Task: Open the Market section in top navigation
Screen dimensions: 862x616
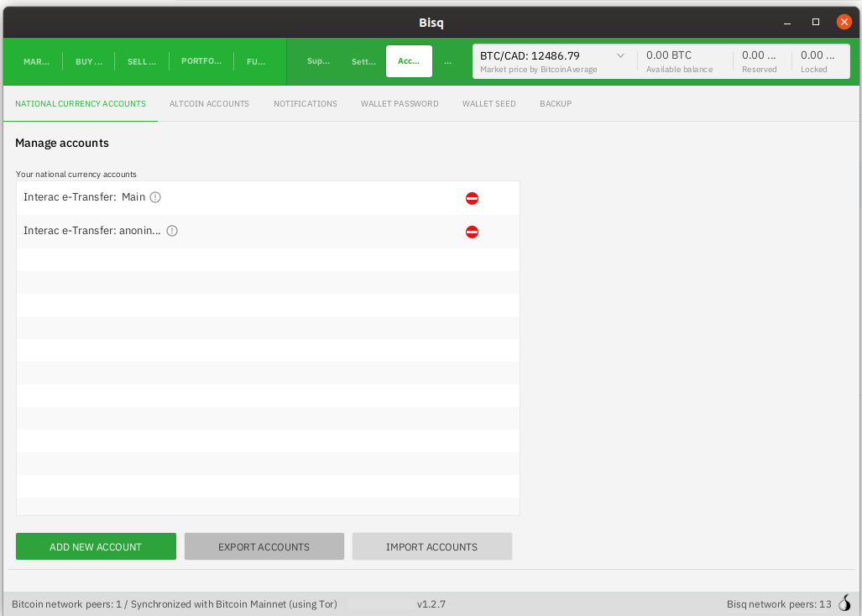Action: point(36,61)
